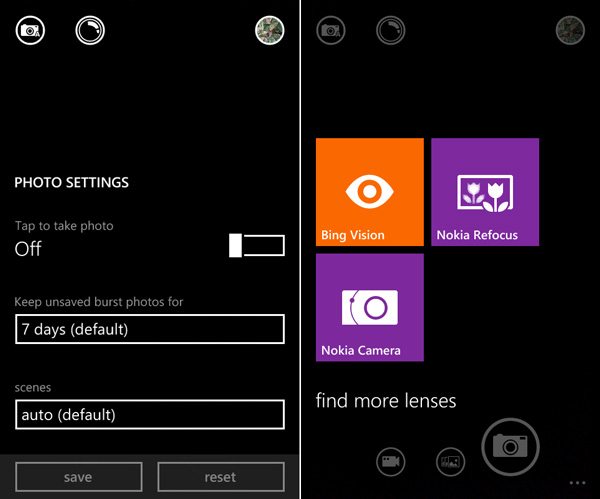The width and height of the screenshot is (600, 499).
Task: Select the burst photo mode icon
Action: click(451, 461)
